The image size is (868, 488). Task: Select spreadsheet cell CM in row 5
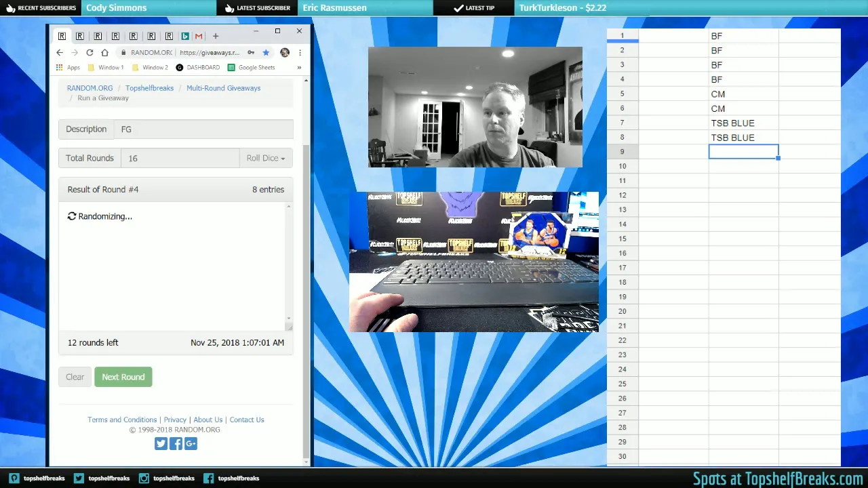coord(743,94)
